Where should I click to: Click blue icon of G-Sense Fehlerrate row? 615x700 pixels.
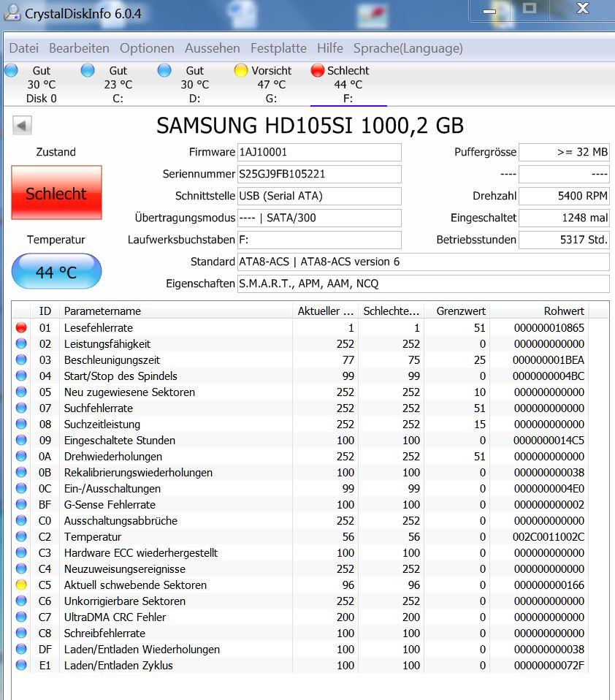[21, 504]
